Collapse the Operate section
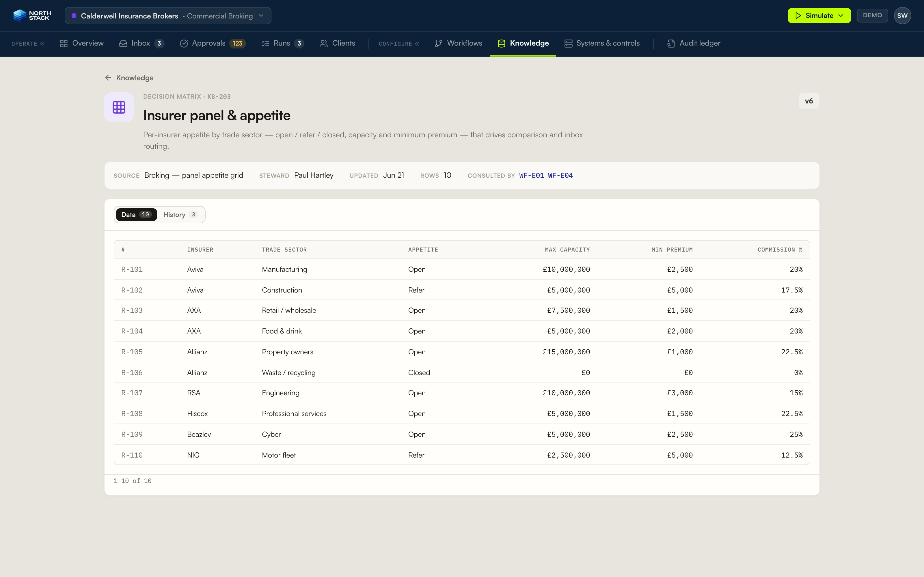924x577 pixels. click(28, 44)
